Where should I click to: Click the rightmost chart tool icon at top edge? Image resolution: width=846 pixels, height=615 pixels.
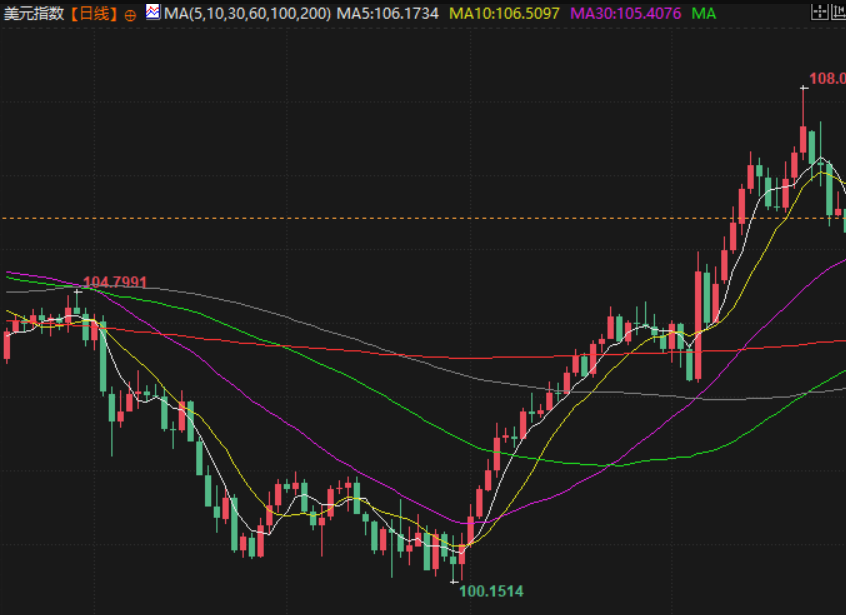tap(842, 13)
